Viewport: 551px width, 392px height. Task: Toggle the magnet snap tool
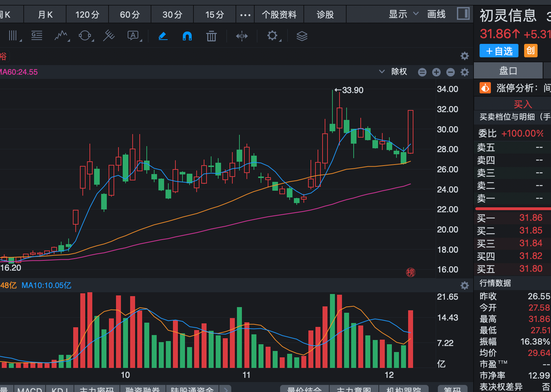187,36
